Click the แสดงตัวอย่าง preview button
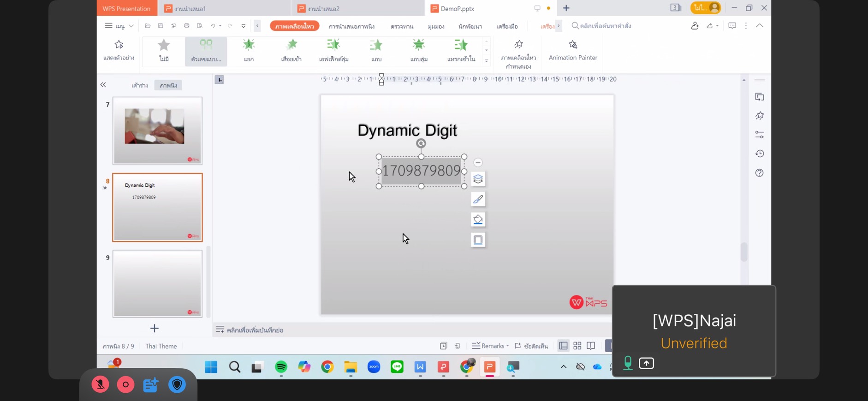 click(119, 50)
